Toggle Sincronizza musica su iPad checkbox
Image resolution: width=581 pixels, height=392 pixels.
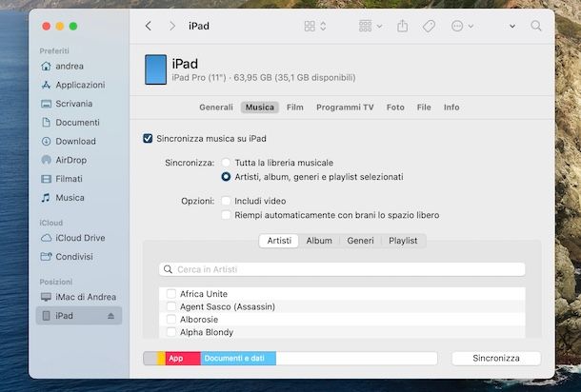point(148,139)
